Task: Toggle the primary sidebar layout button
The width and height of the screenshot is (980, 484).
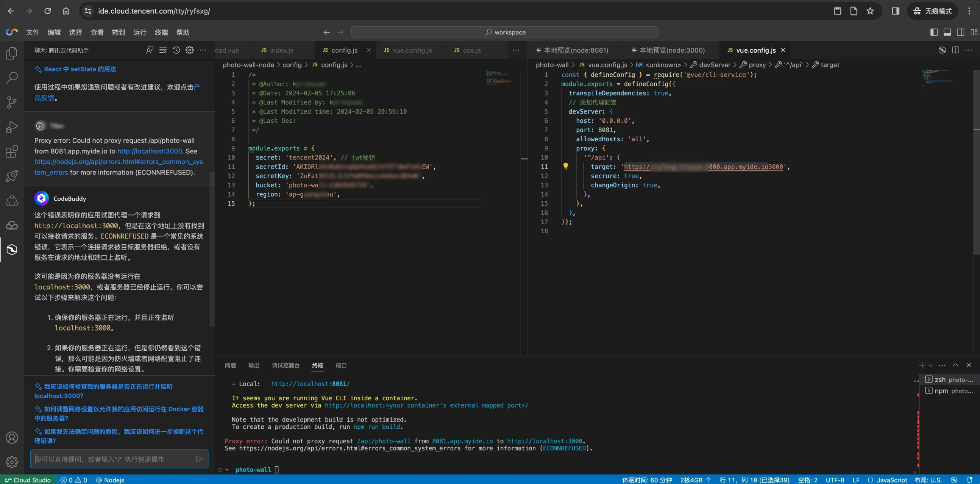Action: (933, 32)
